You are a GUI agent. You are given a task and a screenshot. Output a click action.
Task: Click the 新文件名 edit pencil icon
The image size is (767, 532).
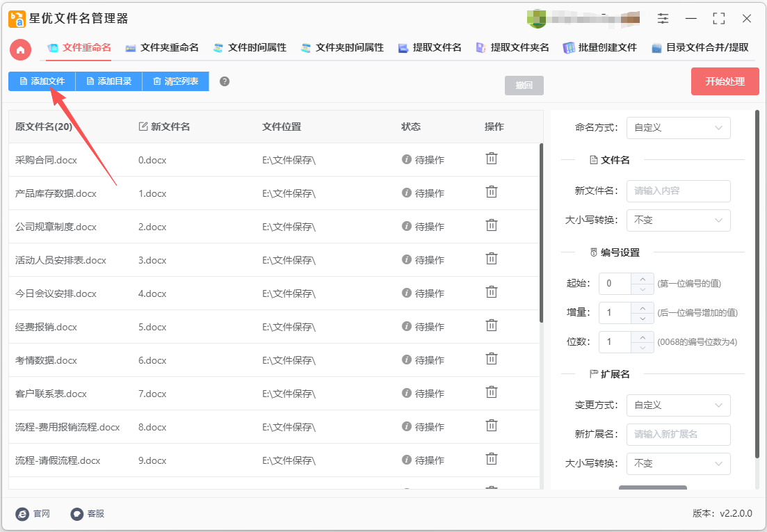coord(143,126)
